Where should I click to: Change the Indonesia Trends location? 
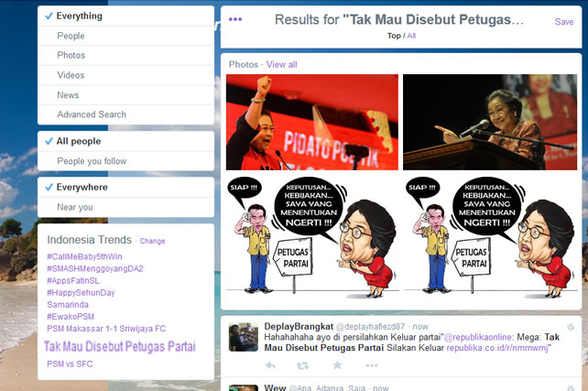coord(153,241)
